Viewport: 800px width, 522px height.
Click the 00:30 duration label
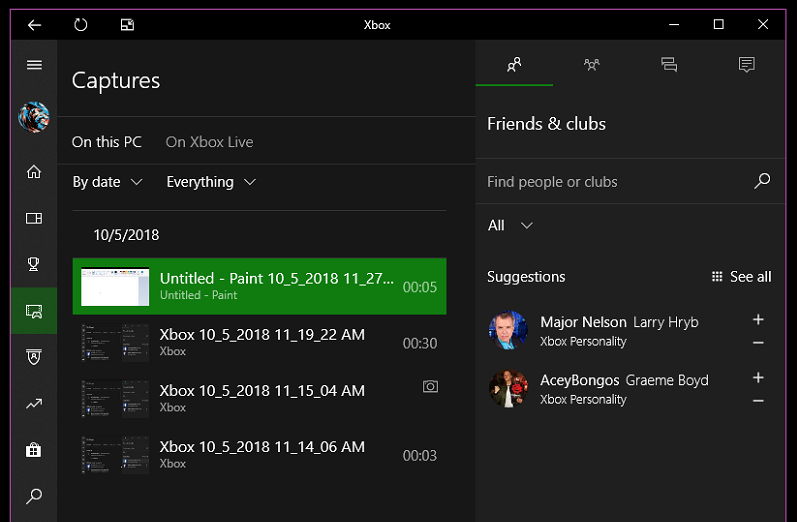pos(420,343)
